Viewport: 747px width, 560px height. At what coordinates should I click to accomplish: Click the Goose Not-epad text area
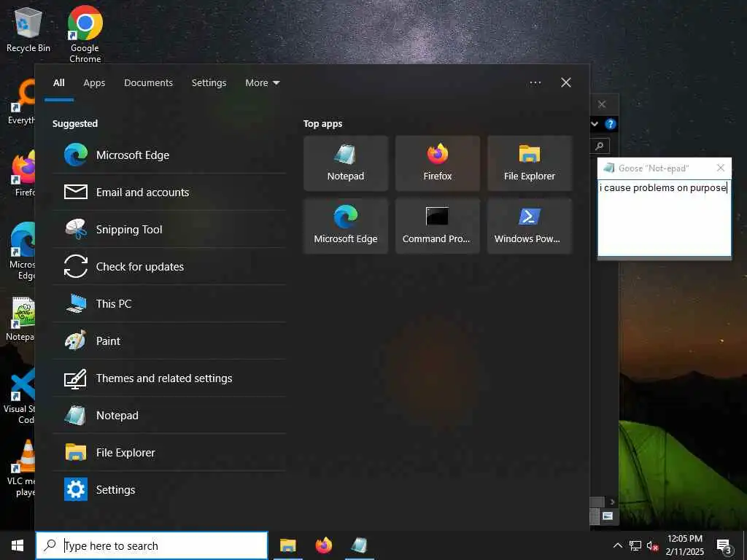click(664, 217)
